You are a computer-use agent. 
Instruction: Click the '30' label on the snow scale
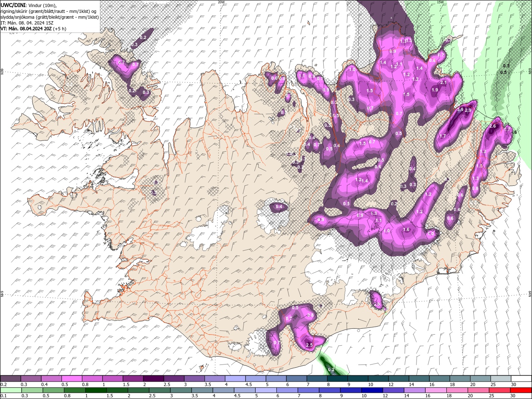(x=513, y=384)
